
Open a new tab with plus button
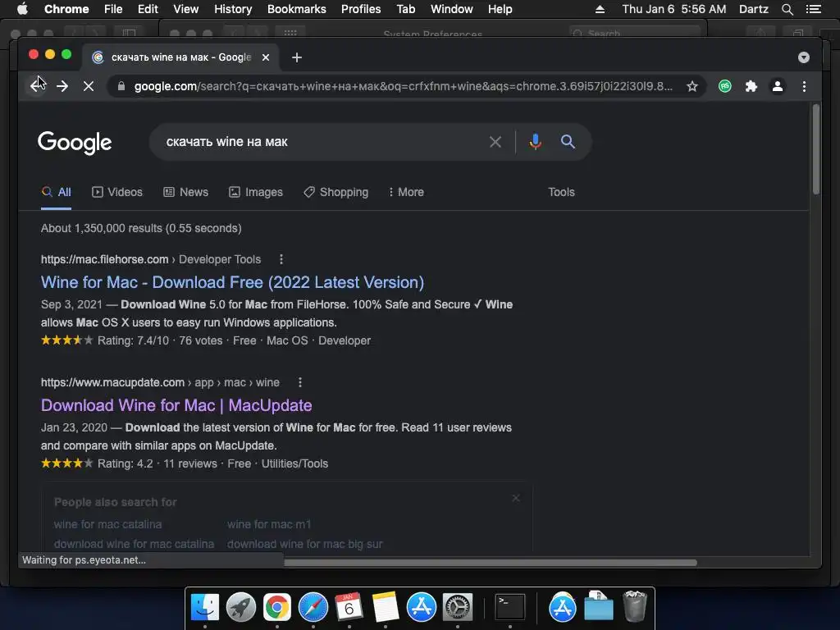point(297,57)
